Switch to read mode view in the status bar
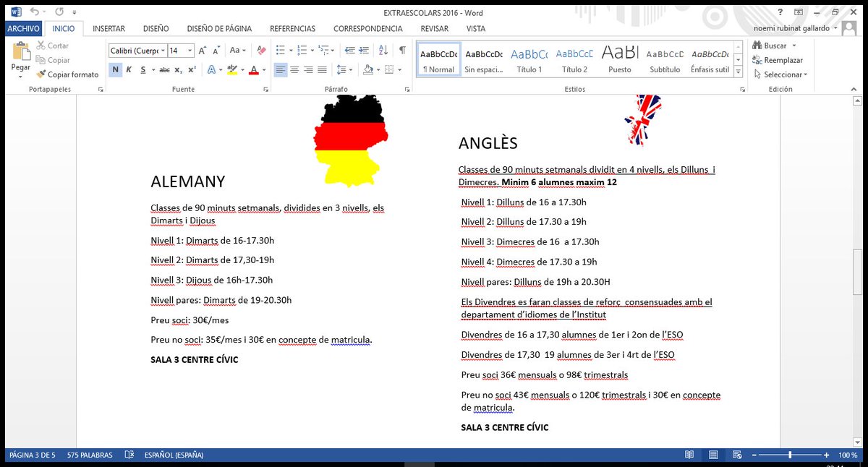Screen dimensions: 868x467 coord(689,455)
